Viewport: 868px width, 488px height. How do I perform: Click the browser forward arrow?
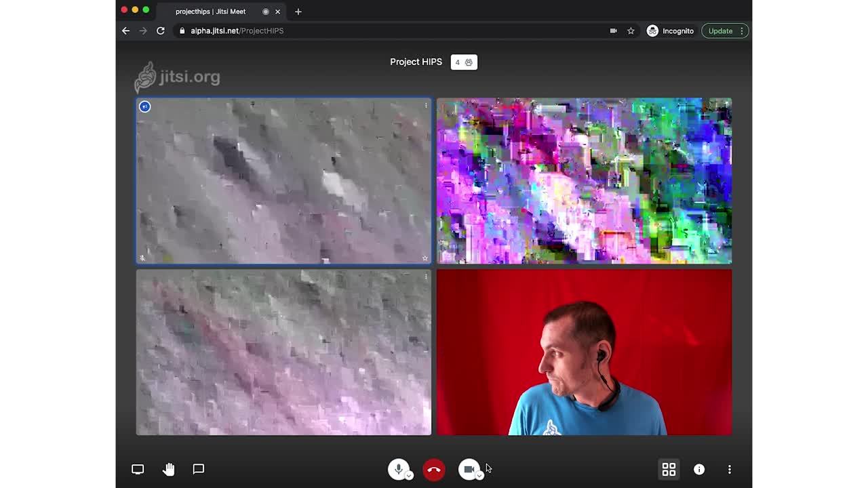click(x=143, y=30)
